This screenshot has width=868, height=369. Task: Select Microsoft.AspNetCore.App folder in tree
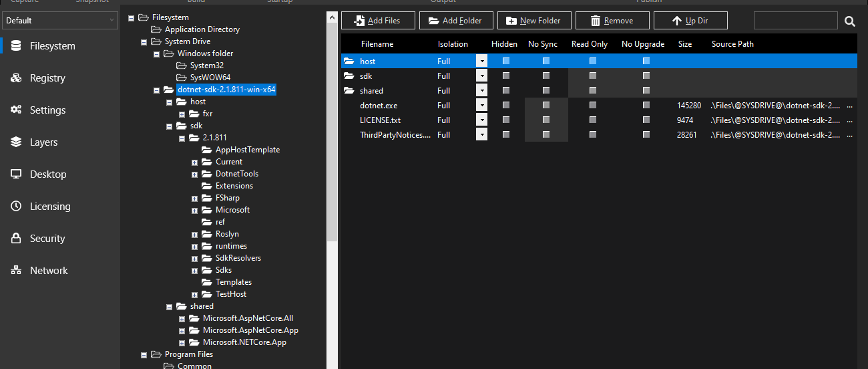click(x=250, y=330)
